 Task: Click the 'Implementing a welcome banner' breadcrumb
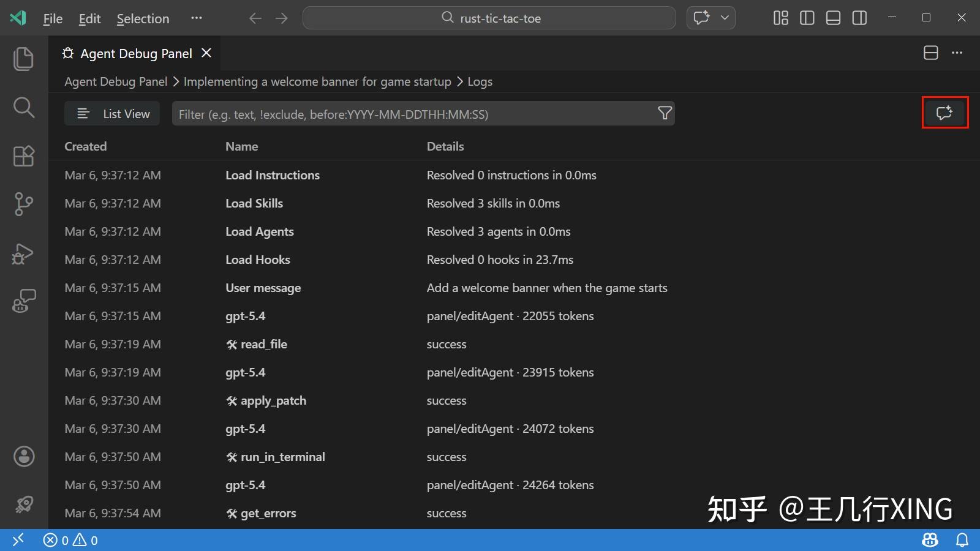pyautogui.click(x=317, y=81)
